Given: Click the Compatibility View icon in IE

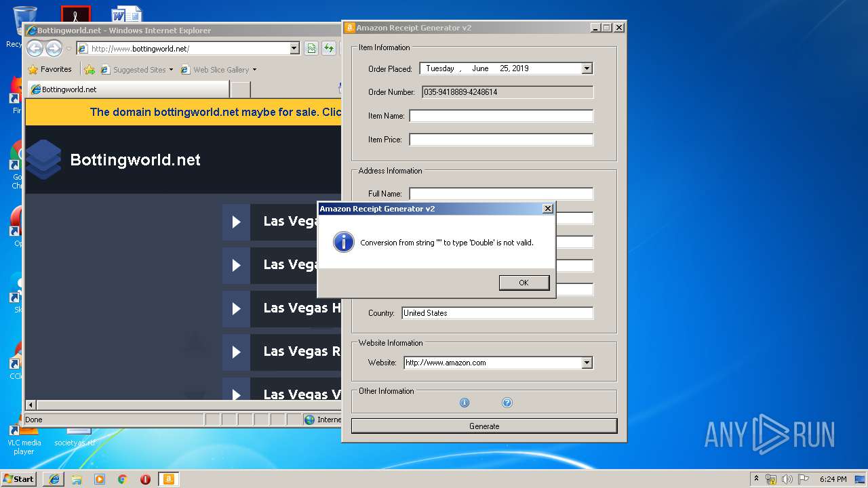Looking at the screenshot, I should pyautogui.click(x=311, y=48).
